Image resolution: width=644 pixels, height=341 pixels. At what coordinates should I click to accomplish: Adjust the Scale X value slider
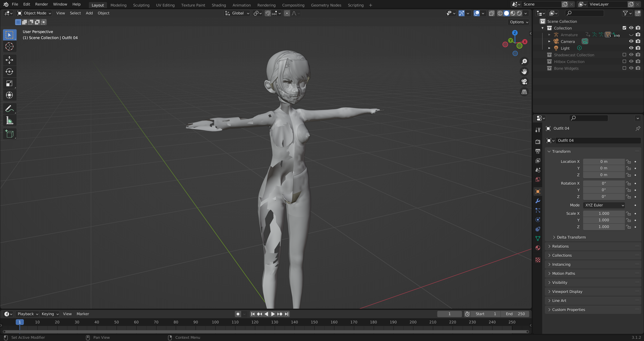coord(604,214)
